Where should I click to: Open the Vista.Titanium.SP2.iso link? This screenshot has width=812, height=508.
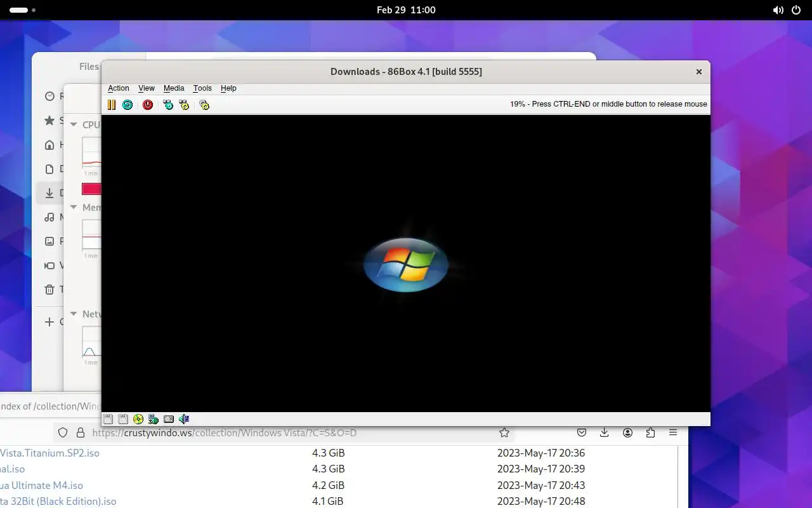pos(49,453)
